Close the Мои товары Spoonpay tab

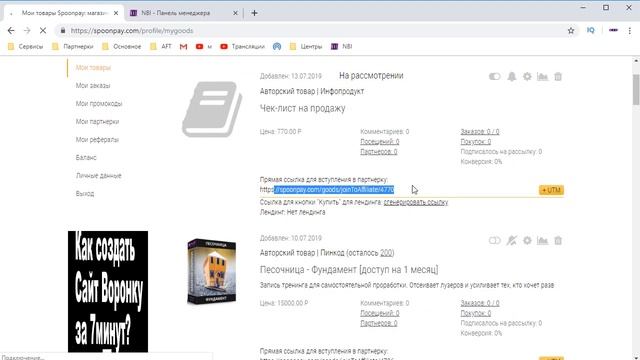[116, 13]
